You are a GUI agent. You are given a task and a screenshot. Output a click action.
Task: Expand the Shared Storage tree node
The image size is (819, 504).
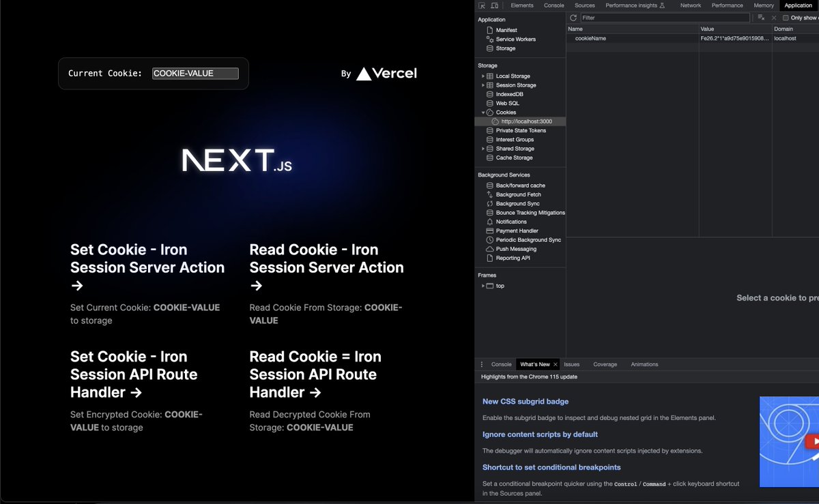[x=483, y=149]
